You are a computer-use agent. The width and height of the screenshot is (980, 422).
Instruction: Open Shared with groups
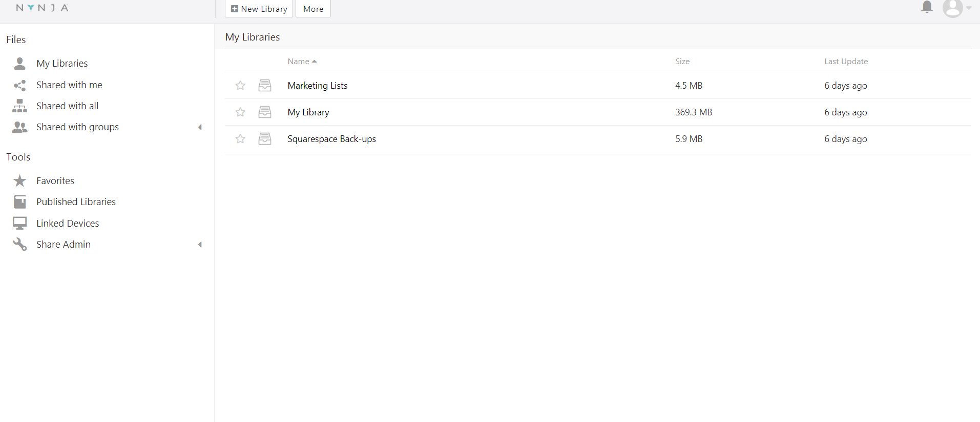tap(77, 127)
